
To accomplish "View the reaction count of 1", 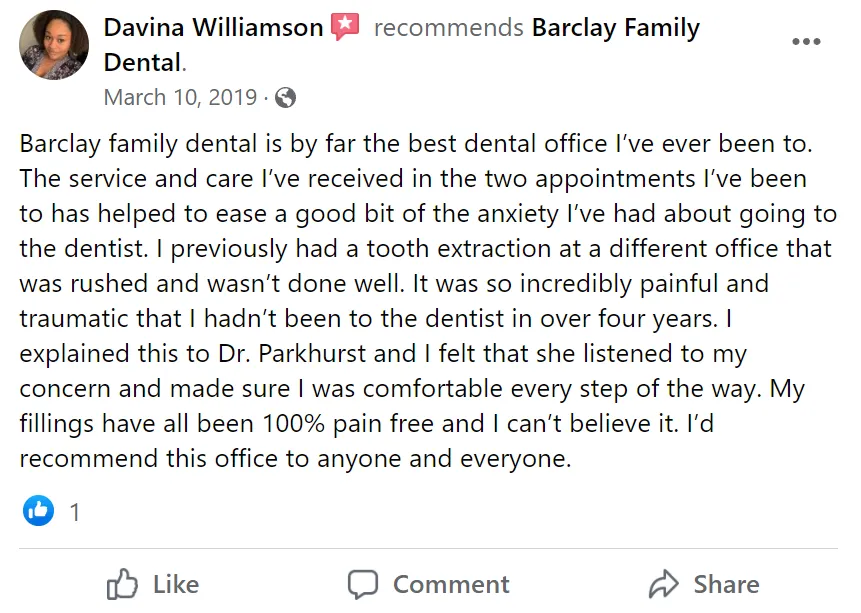I will click(x=75, y=513).
